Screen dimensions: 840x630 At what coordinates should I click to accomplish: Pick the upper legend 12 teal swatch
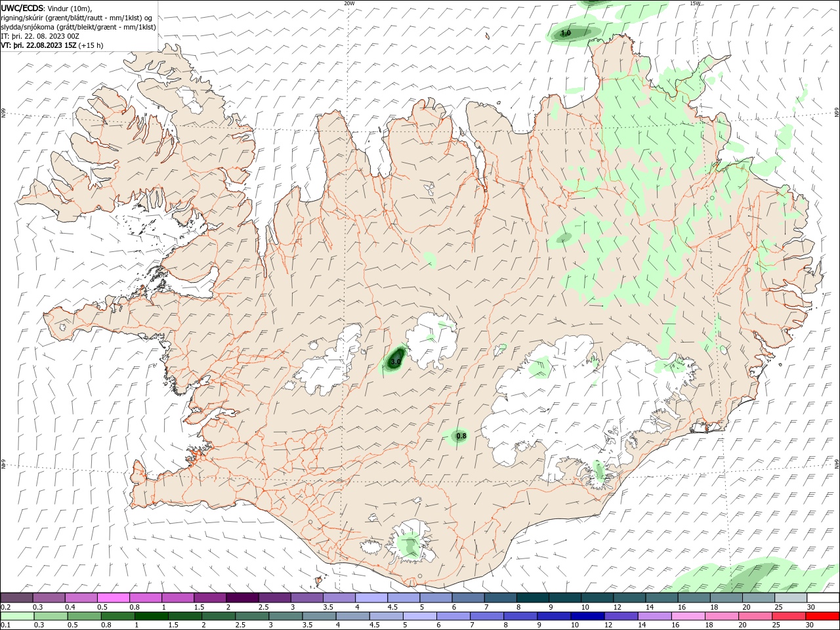click(629, 598)
